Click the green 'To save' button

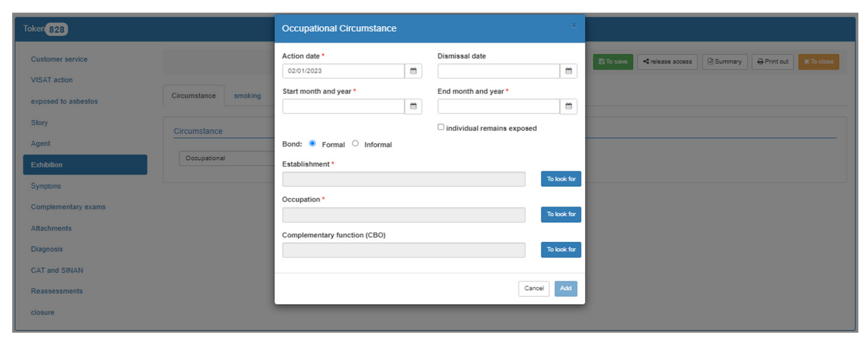(x=613, y=62)
